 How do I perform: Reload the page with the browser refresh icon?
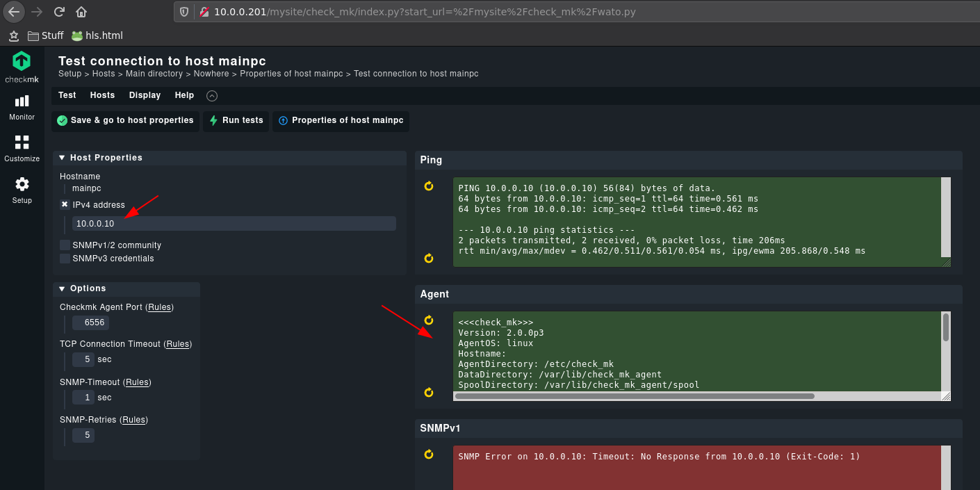pyautogui.click(x=59, y=12)
